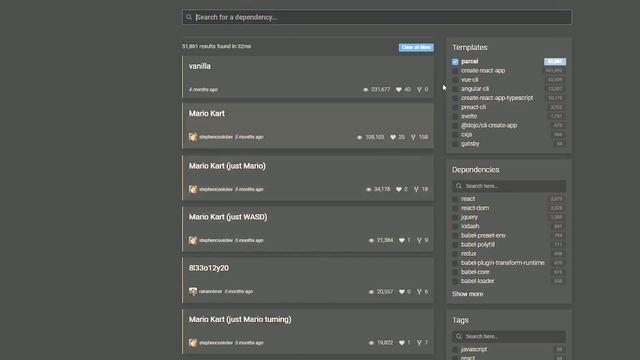Check the babel-core dependency filter
640x360 pixels.
[x=455, y=272]
